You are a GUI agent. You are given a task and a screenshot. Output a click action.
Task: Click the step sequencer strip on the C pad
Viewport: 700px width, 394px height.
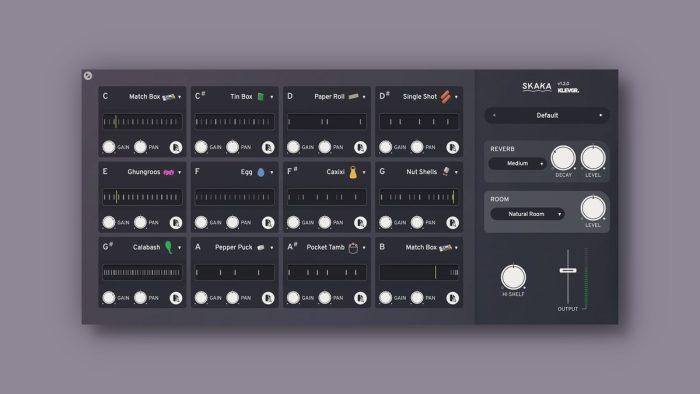[142, 121]
